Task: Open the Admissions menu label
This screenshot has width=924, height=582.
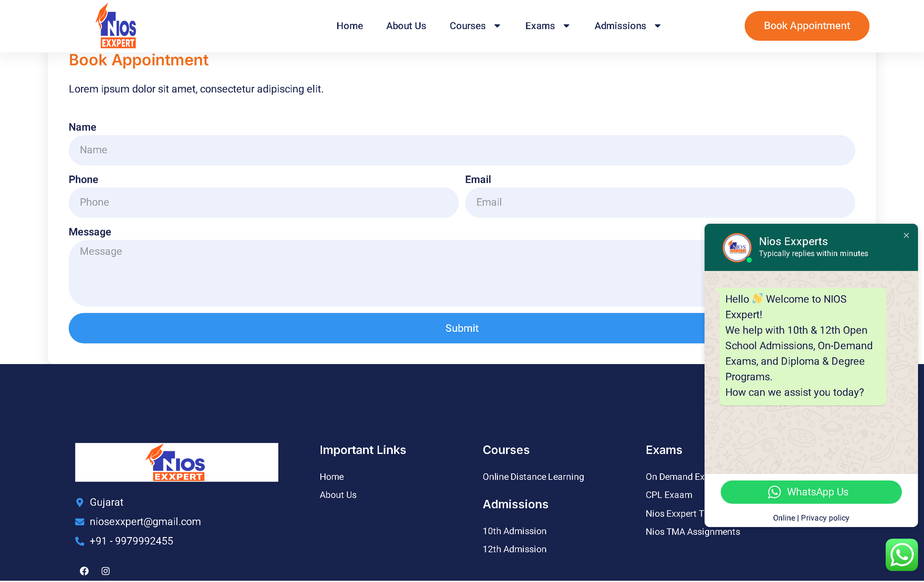Action: click(x=620, y=26)
